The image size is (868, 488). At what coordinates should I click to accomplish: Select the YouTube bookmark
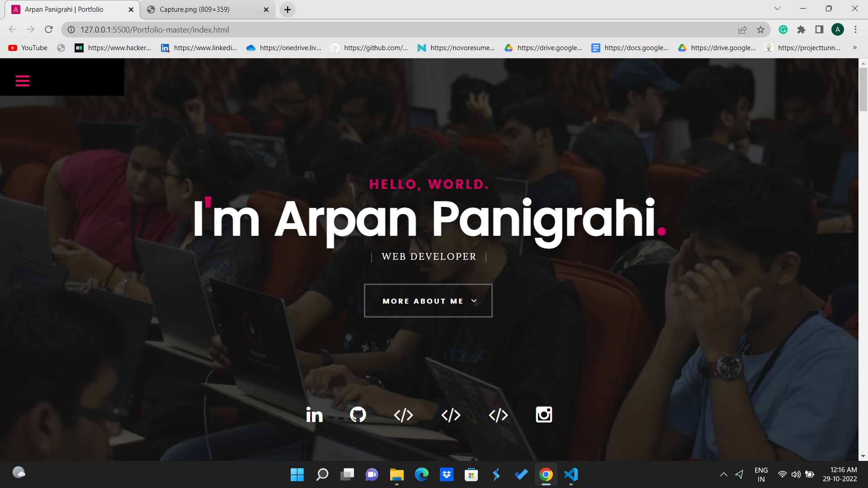[x=28, y=47]
